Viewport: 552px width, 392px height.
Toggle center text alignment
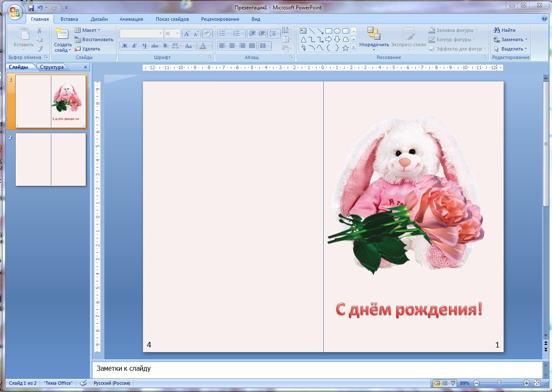pos(232,46)
